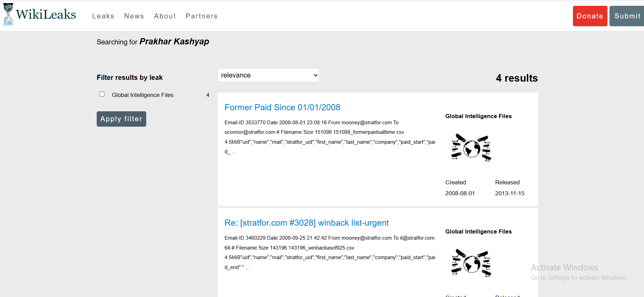This screenshot has height=297, width=644.
Task: Click the second result's Global Intelligence Files icon
Action: [x=471, y=263]
